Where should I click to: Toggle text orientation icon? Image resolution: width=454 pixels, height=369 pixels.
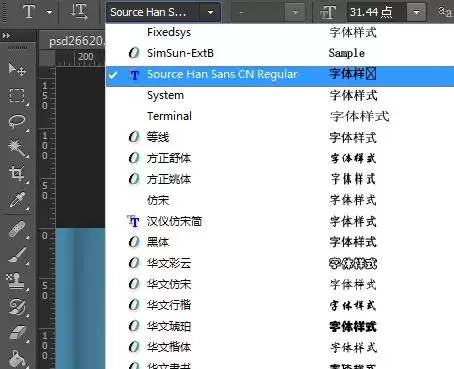click(x=79, y=12)
